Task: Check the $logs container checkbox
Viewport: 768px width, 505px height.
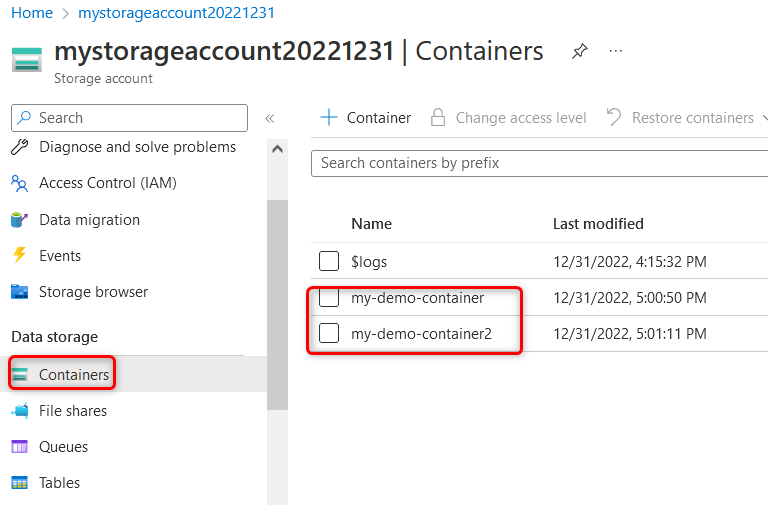Action: coord(329,261)
